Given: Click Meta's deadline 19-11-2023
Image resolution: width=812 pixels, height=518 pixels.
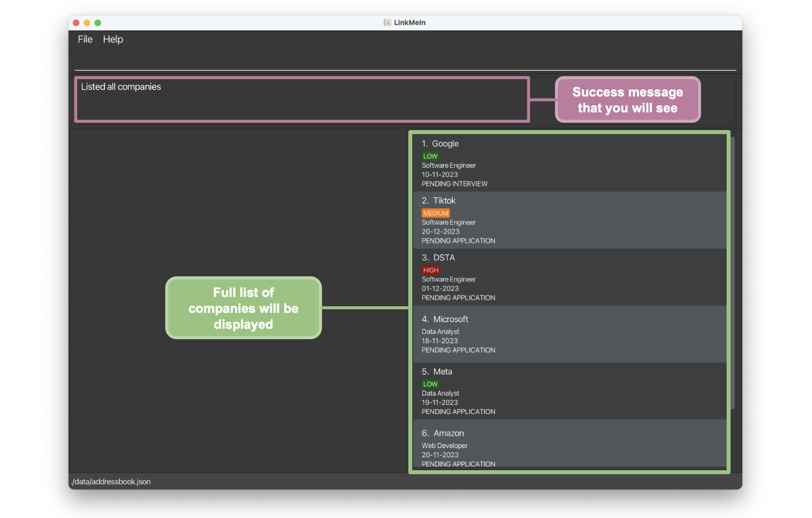Looking at the screenshot, I should coord(440,403).
